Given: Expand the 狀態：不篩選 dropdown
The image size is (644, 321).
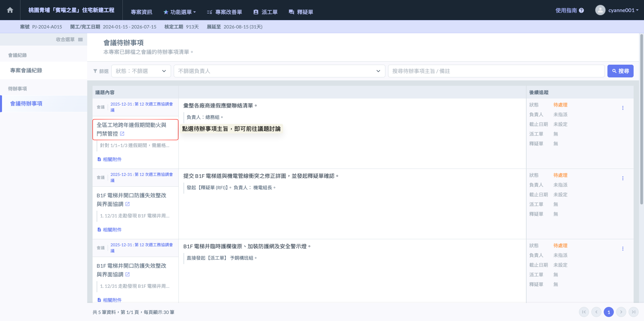Looking at the screenshot, I should [x=141, y=71].
